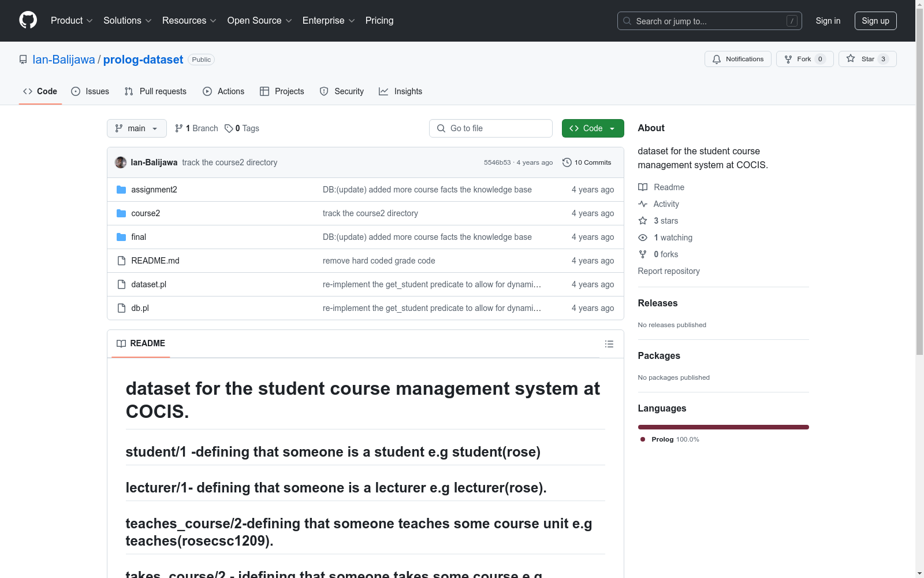924x578 pixels.
Task: Open the Releases section heading
Action: click(658, 303)
